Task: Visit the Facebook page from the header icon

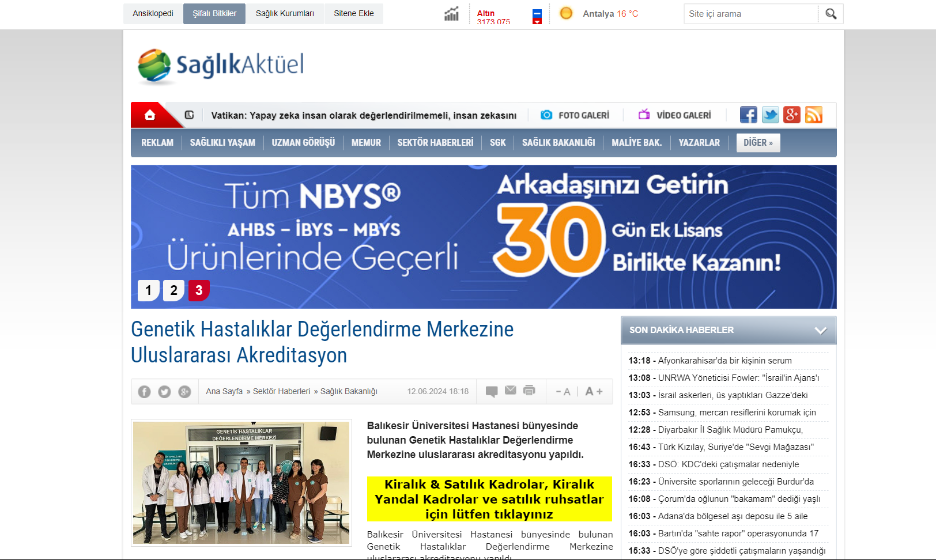Action: (x=748, y=115)
